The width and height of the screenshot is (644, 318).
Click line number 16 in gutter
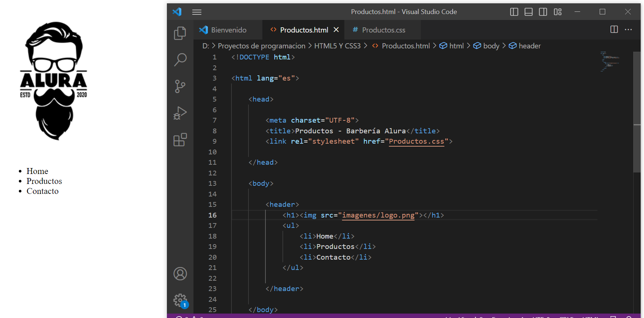(x=212, y=215)
